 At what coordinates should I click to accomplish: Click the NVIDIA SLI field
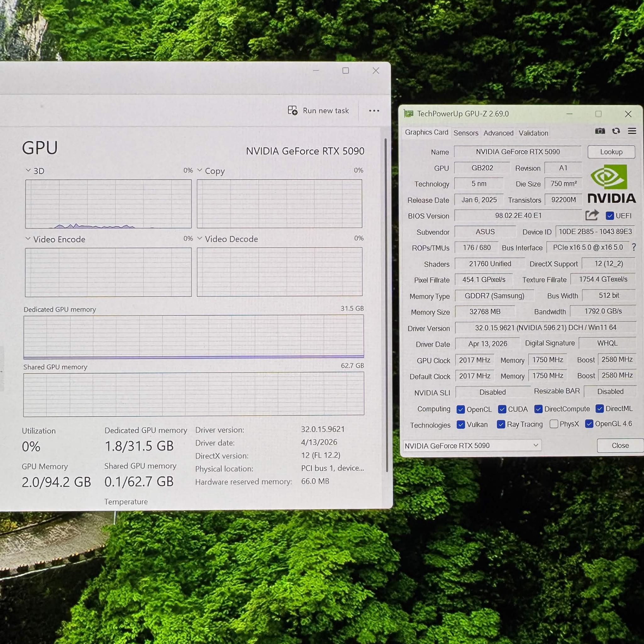pyautogui.click(x=493, y=392)
